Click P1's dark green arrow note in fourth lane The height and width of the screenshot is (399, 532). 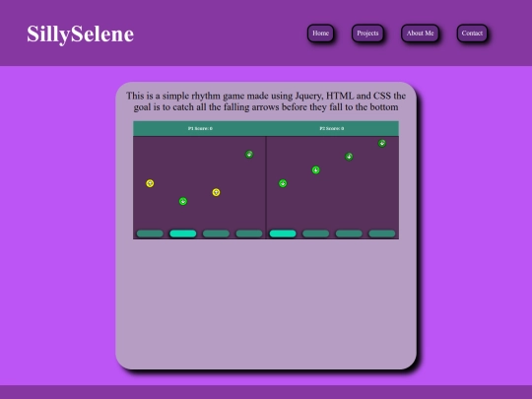249,155
